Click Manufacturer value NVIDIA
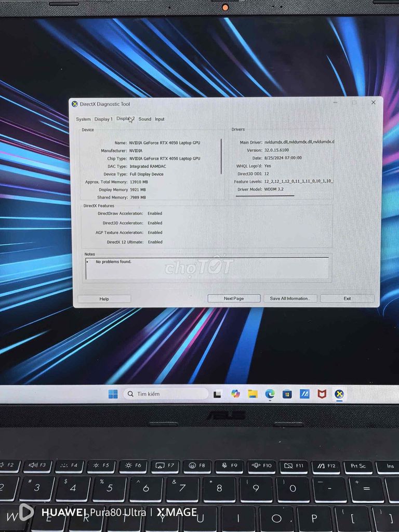 [x=136, y=151]
